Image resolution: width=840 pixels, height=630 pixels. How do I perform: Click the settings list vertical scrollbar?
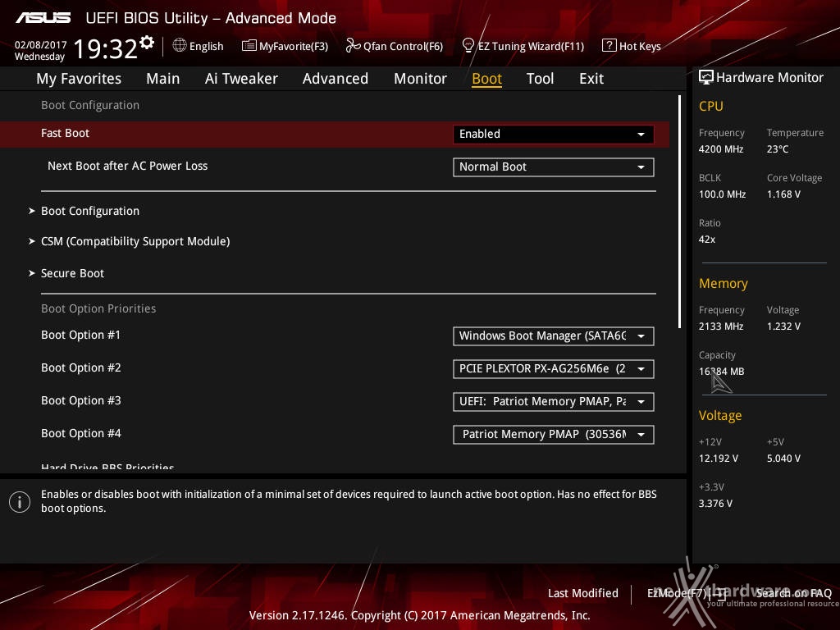pyautogui.click(x=679, y=212)
